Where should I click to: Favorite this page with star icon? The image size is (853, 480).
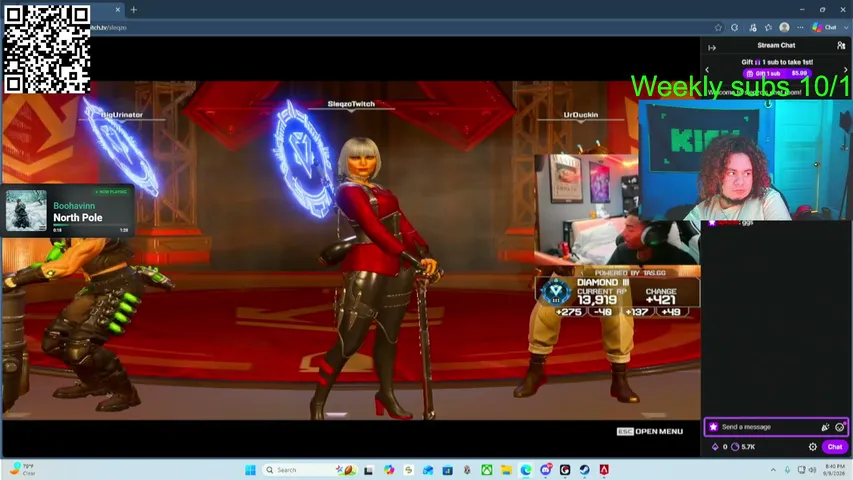click(x=718, y=27)
